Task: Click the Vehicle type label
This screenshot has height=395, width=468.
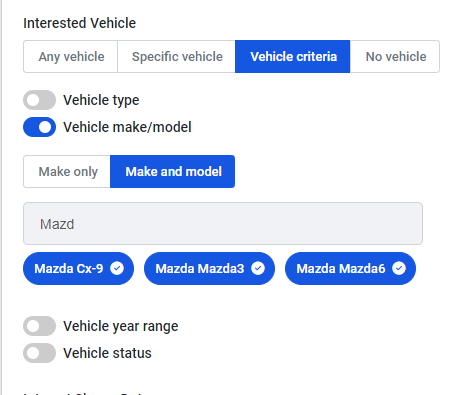Action: click(101, 100)
